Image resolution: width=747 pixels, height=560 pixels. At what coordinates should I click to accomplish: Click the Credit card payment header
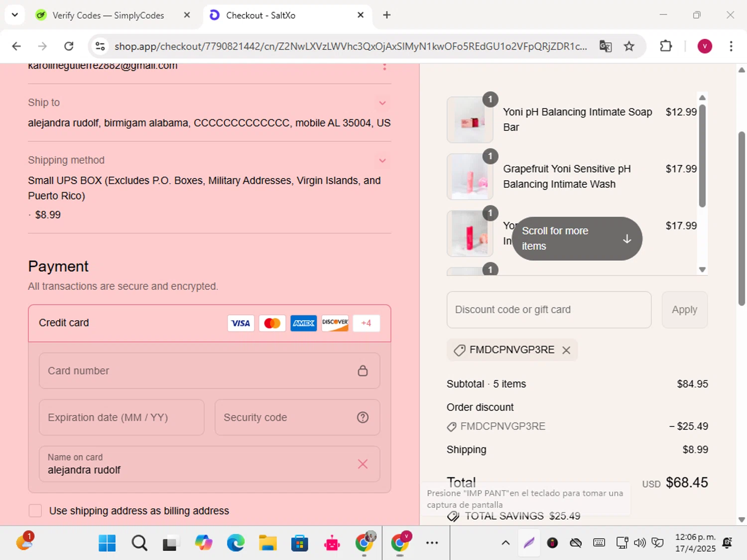tap(209, 323)
